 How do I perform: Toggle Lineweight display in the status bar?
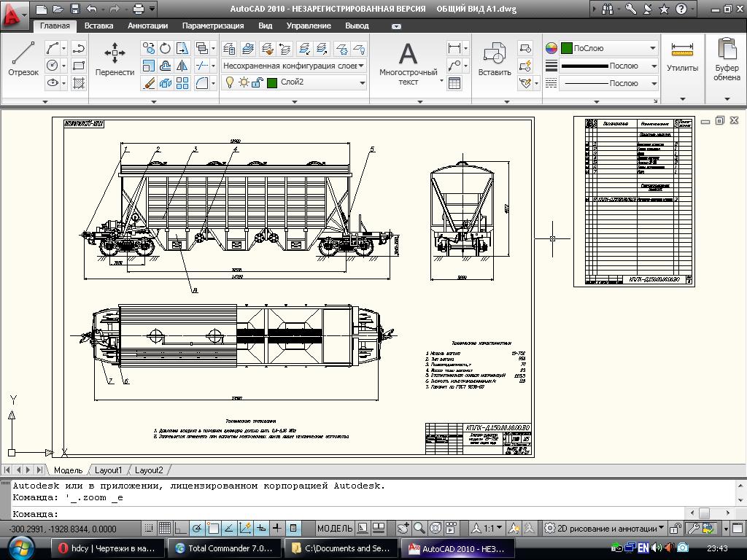point(277,528)
